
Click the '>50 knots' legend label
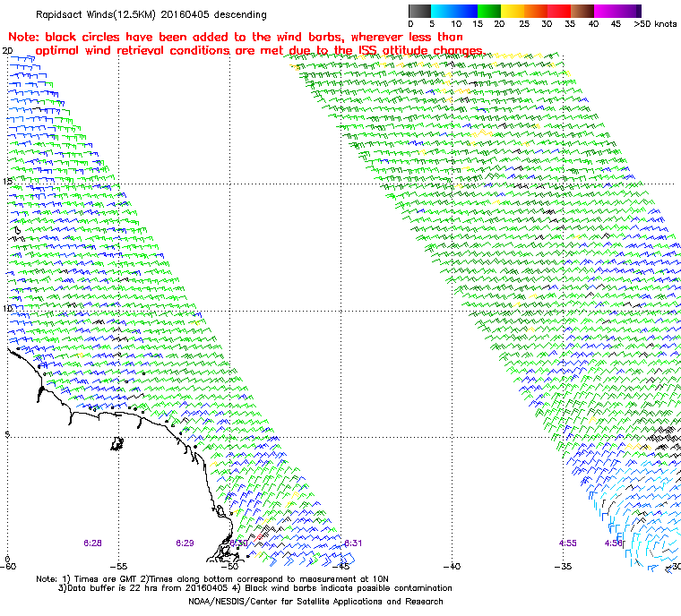click(x=655, y=24)
